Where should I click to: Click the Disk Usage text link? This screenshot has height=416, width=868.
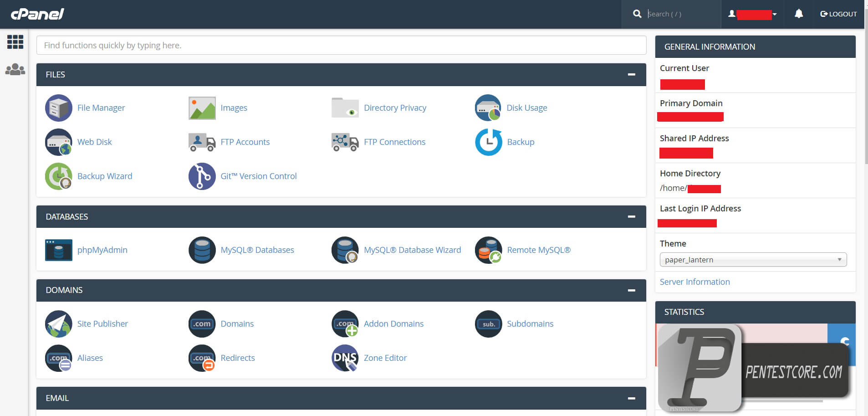(527, 108)
